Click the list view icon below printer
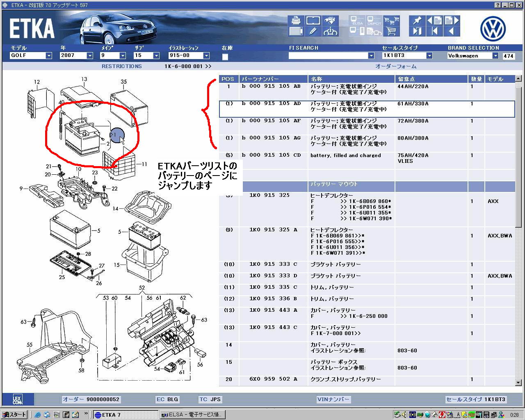The width and height of the screenshot is (525, 420). click(x=296, y=31)
